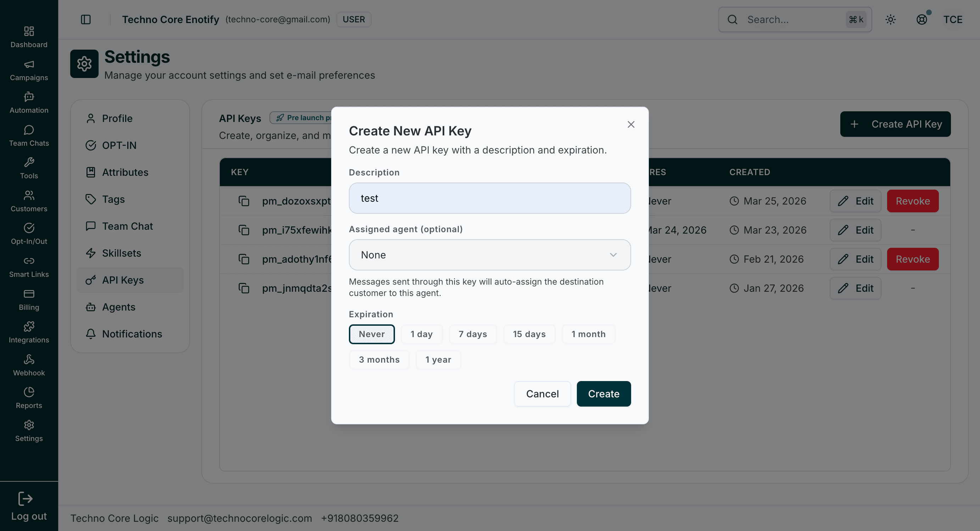
Task: Edit the key created Mar 23, 2026
Action: click(x=855, y=230)
